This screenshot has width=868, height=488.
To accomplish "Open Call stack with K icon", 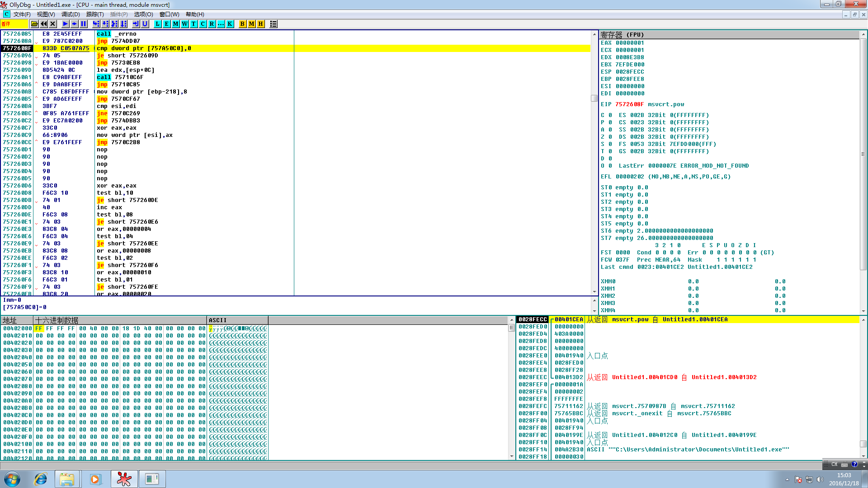I will (230, 24).
